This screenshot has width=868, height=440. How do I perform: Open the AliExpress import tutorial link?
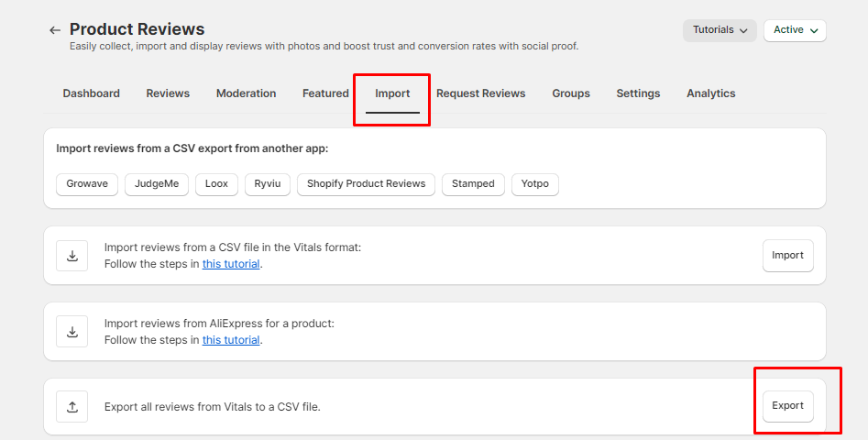coord(231,340)
